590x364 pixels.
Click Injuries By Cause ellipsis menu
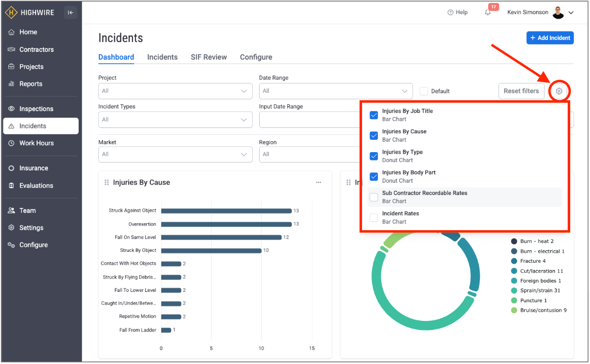click(318, 183)
